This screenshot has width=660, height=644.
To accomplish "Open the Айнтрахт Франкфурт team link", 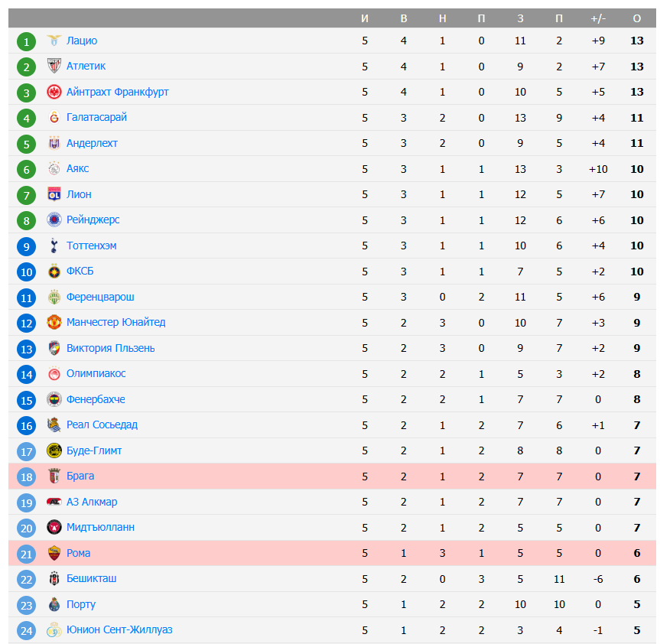I will [x=117, y=92].
